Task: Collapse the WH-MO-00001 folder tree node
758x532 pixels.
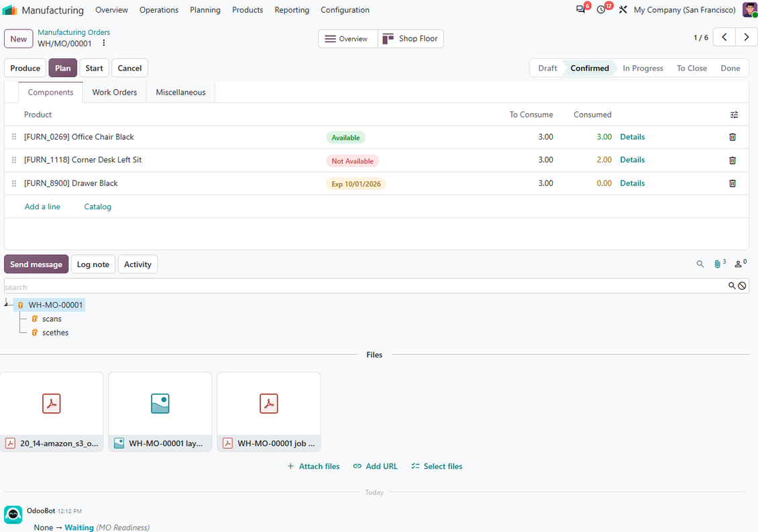Action: click(6, 303)
